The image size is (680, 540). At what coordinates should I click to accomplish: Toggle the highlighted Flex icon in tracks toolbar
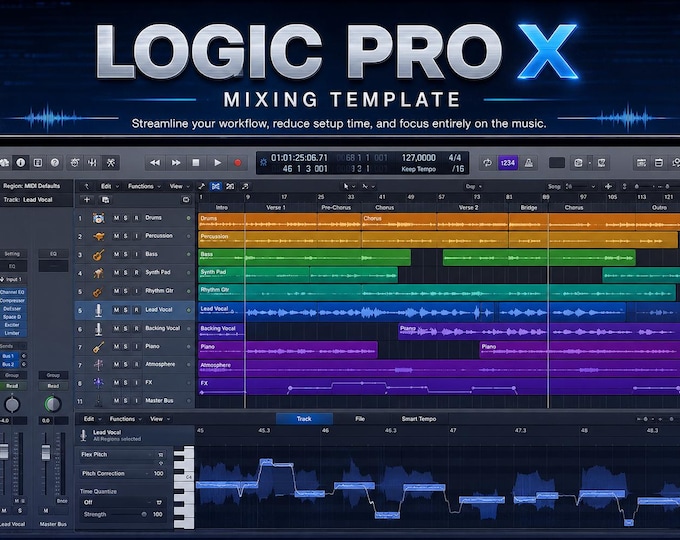click(216, 186)
